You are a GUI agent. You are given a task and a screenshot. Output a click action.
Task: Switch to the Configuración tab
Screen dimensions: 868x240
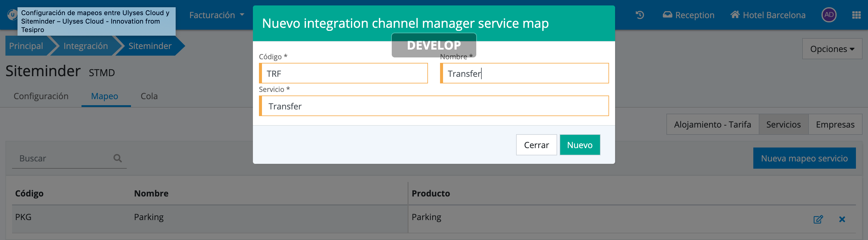41,96
